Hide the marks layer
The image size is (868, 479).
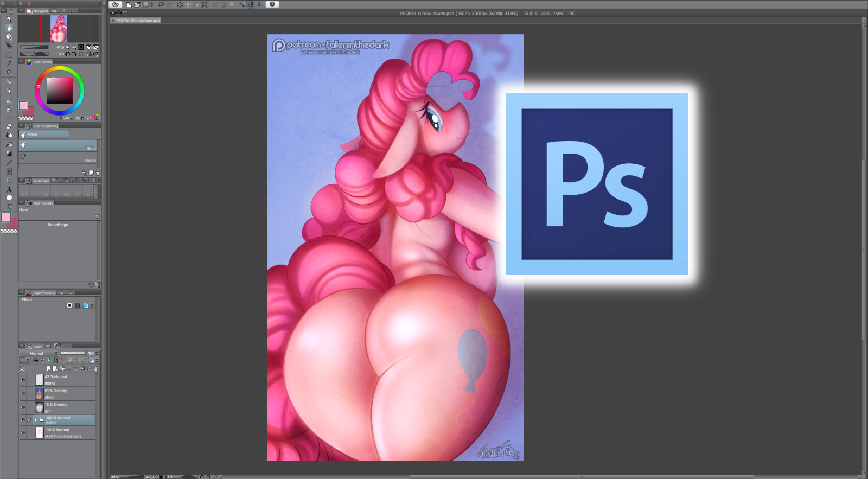pos(23,380)
